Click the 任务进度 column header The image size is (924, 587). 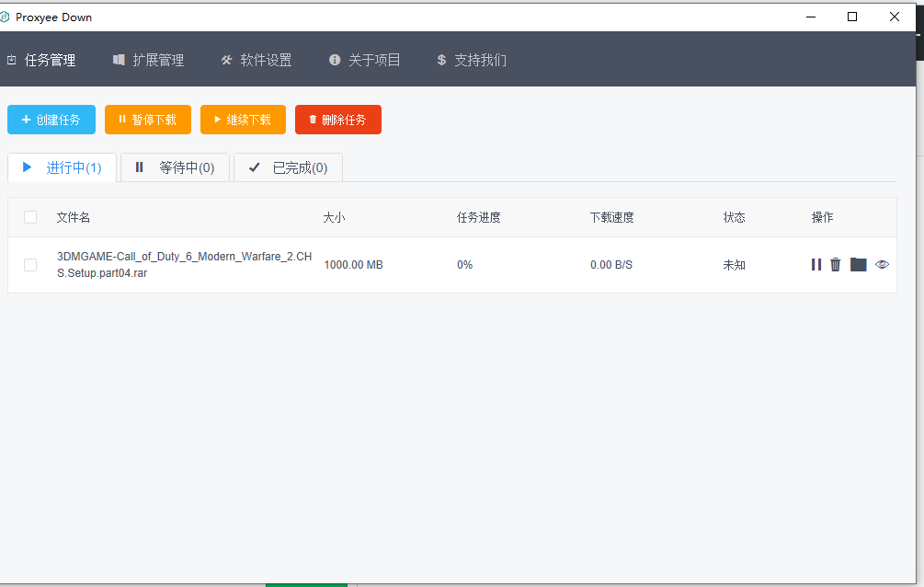(x=478, y=218)
